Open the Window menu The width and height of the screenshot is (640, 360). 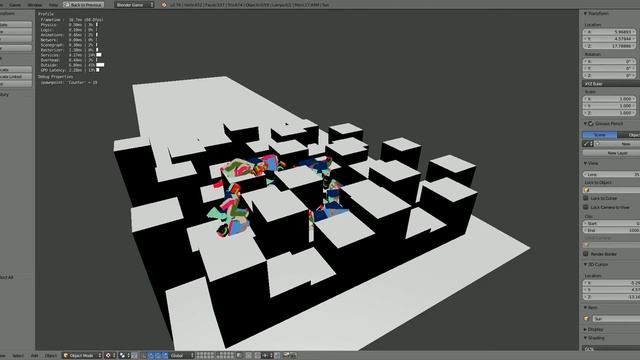pos(35,4)
